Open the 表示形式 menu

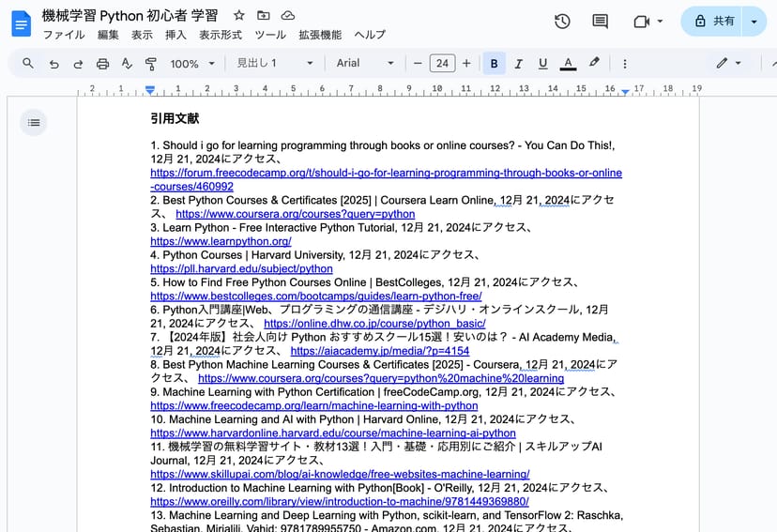221,35
